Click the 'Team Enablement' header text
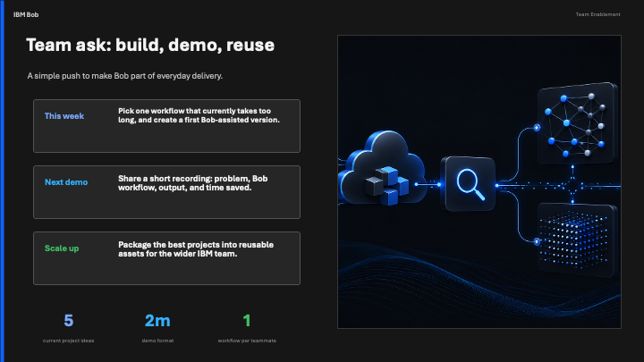 597,14
